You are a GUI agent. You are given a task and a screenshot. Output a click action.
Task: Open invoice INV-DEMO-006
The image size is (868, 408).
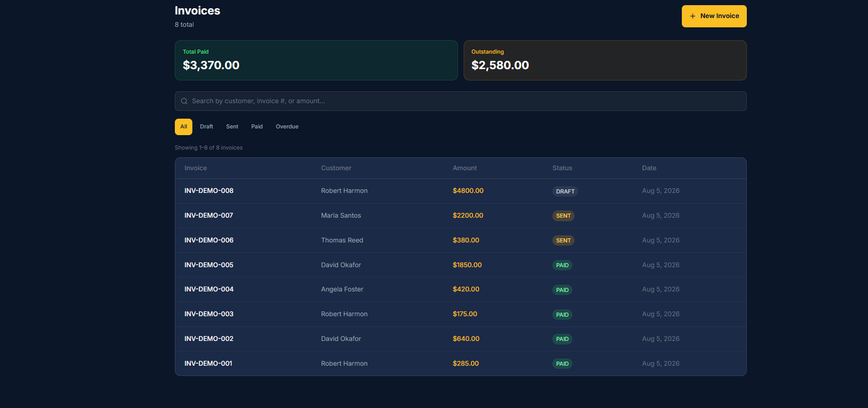click(x=209, y=240)
